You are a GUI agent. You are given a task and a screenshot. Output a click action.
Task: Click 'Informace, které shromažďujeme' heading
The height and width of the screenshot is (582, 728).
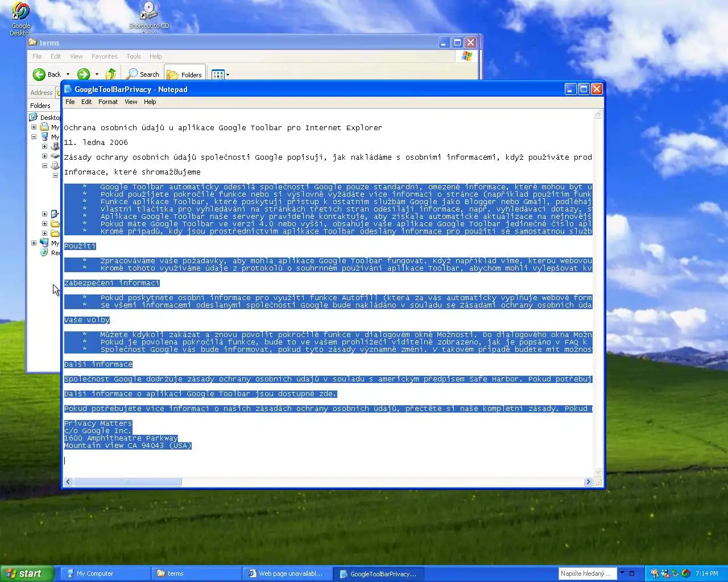(x=132, y=172)
